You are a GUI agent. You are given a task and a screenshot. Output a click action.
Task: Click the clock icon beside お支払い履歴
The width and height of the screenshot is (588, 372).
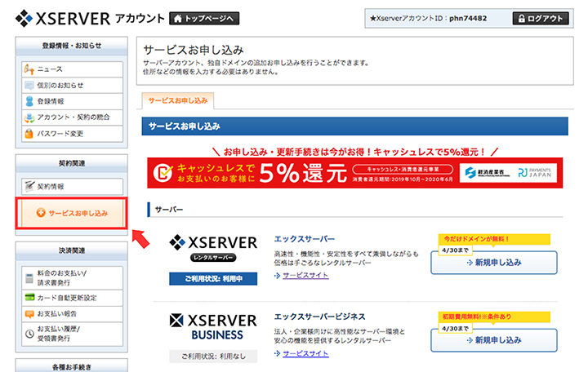point(29,334)
